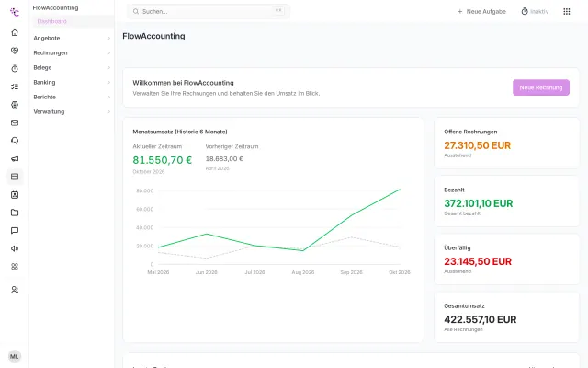Expand the Berichte chevron arrow

click(108, 97)
